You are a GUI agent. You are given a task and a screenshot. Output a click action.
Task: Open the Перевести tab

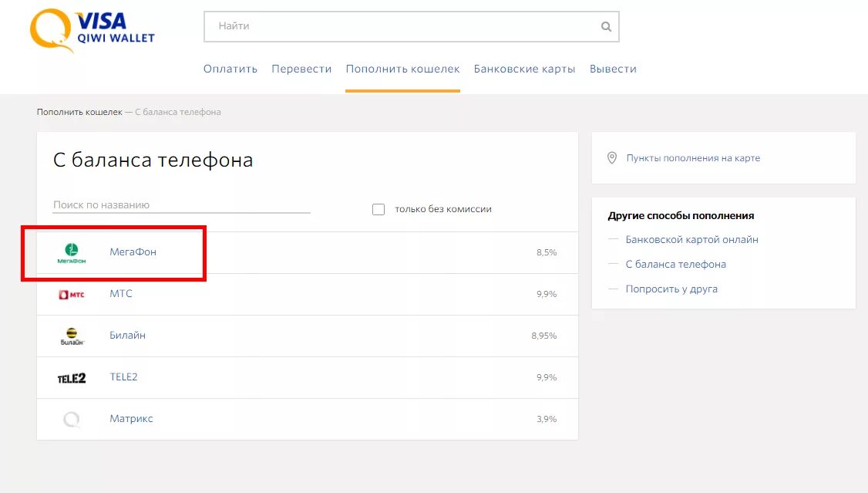(301, 69)
